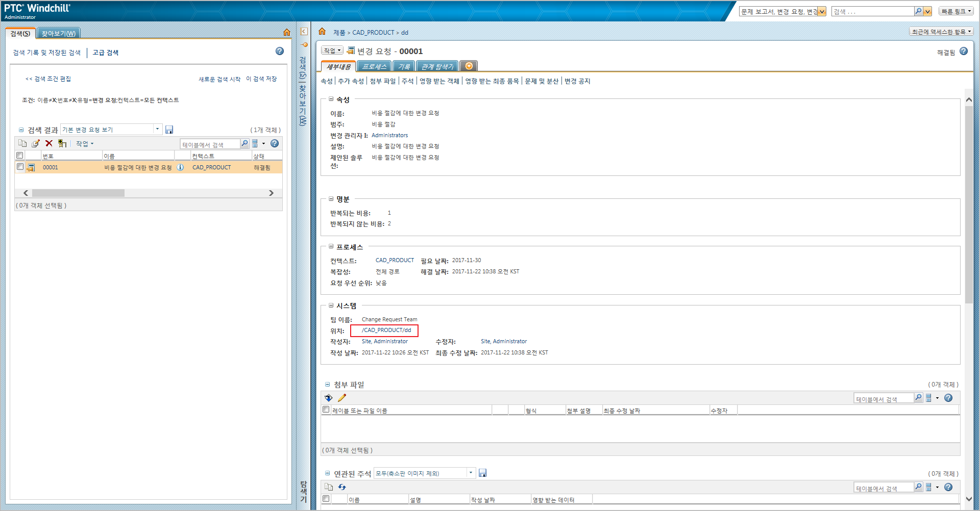Open the 작업 dropdown in search results toolbar
This screenshot has height=511, width=980.
[84, 143]
